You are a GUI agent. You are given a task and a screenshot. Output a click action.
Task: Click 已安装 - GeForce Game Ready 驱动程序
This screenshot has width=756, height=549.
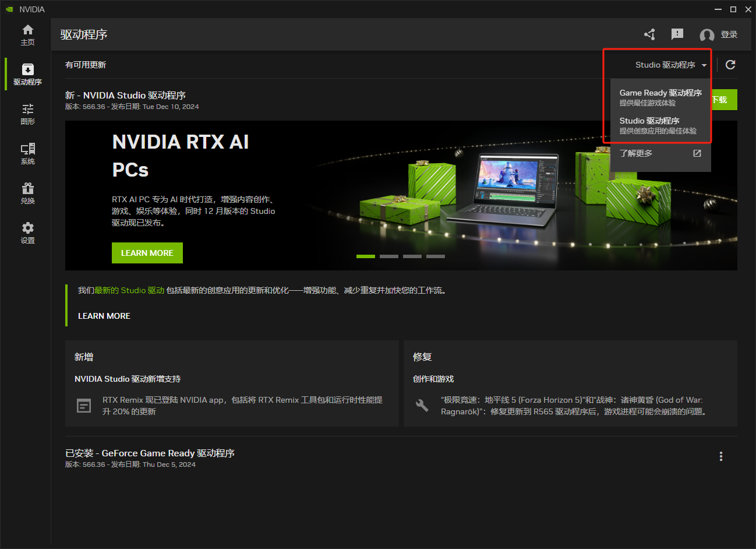point(150,453)
